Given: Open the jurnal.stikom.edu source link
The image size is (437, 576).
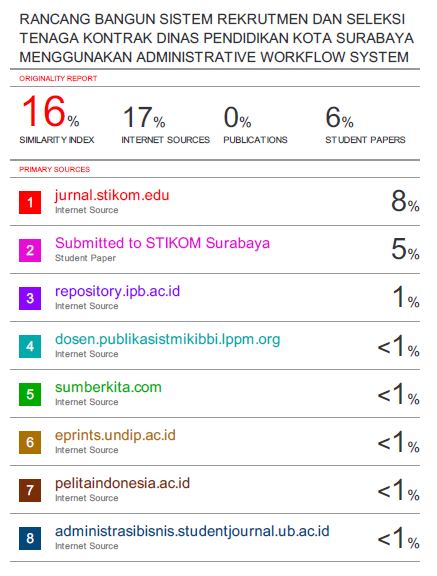Looking at the screenshot, I should (112, 195).
